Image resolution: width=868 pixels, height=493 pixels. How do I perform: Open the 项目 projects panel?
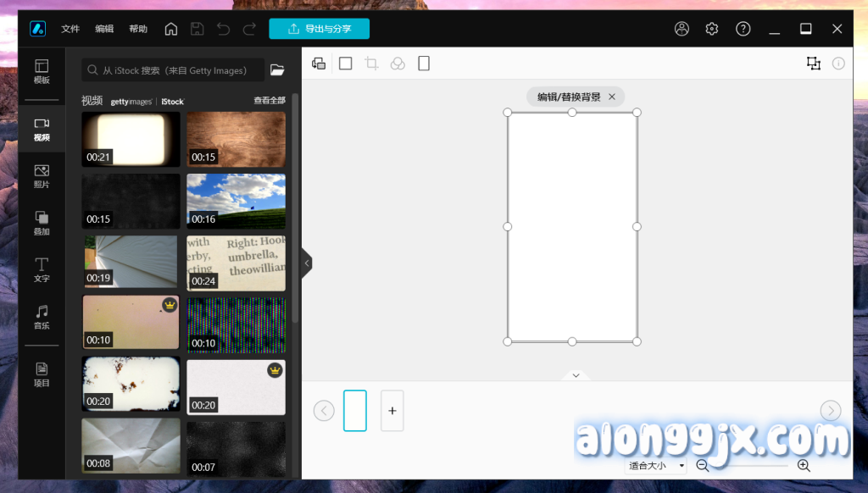pos(42,374)
